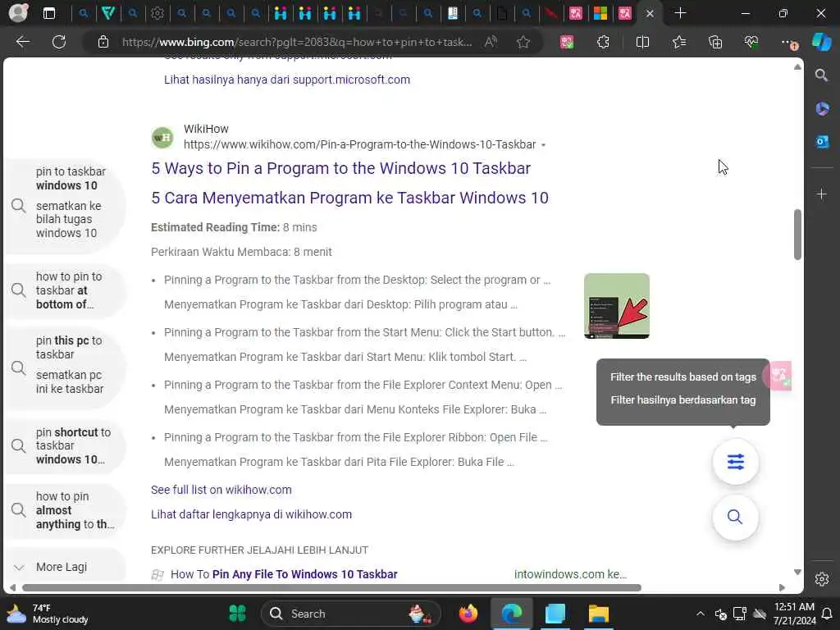The image size is (840, 630).
Task: Open the Favorites list
Action: coord(679,42)
